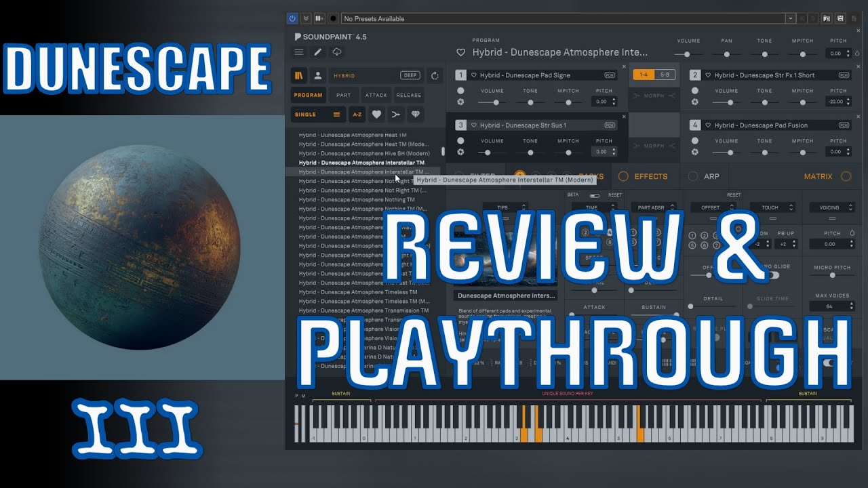Toggle the MATRIX circle button
Image resolution: width=868 pixels, height=488 pixels.
pos(846,176)
